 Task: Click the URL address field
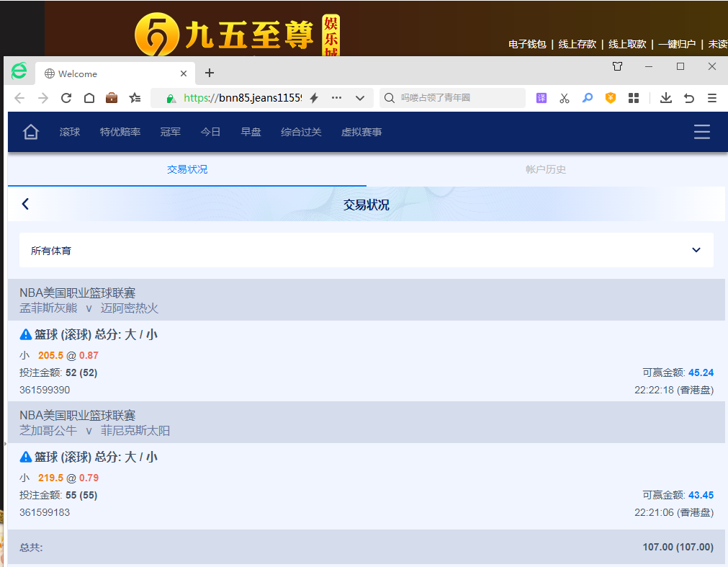click(243, 98)
